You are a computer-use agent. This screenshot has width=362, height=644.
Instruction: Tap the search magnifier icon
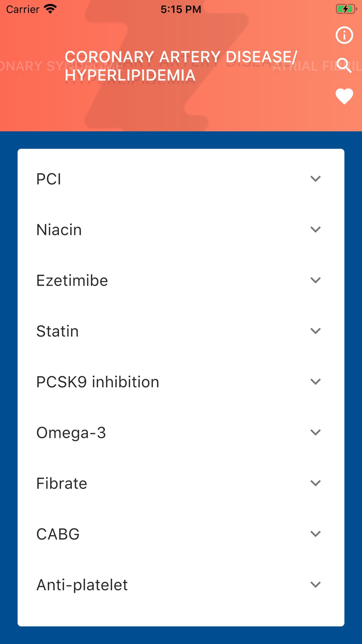pos(344,66)
